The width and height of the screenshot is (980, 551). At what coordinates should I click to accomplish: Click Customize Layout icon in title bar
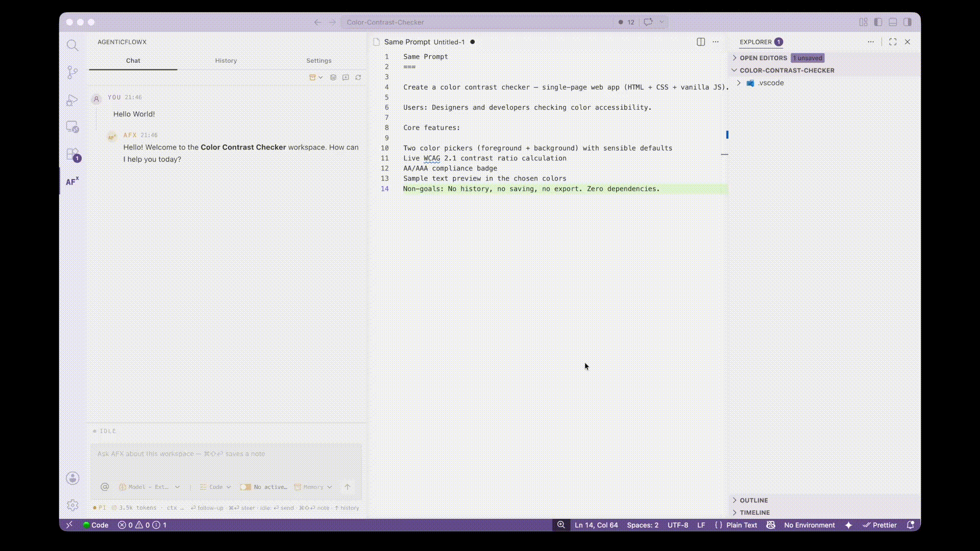863,22
